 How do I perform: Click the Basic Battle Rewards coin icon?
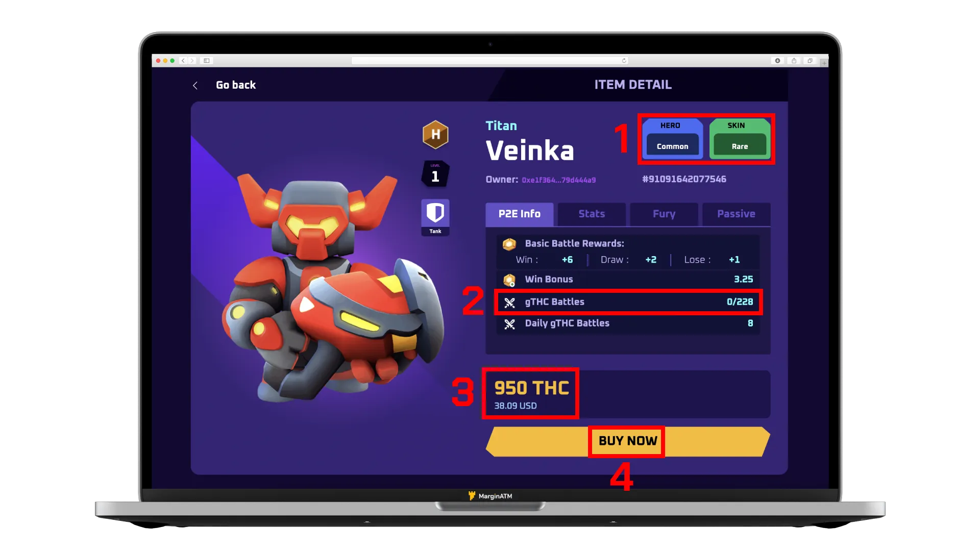(509, 243)
